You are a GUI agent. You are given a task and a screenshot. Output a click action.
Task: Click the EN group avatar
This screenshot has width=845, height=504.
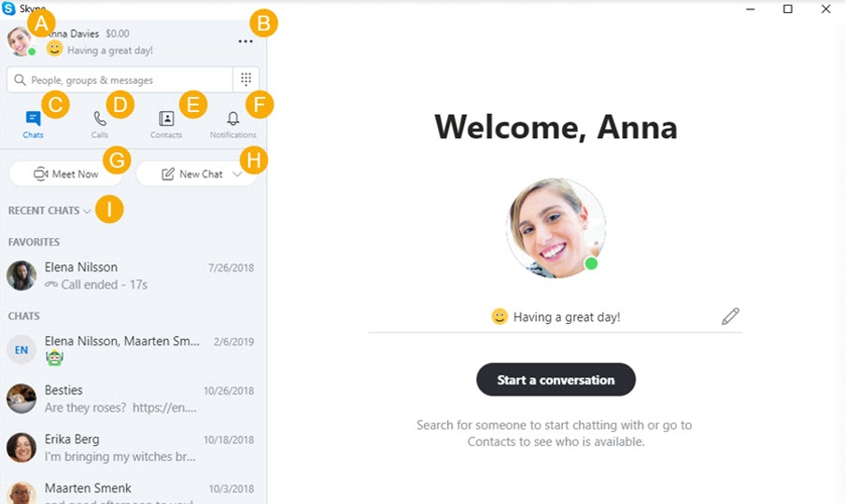click(21, 349)
